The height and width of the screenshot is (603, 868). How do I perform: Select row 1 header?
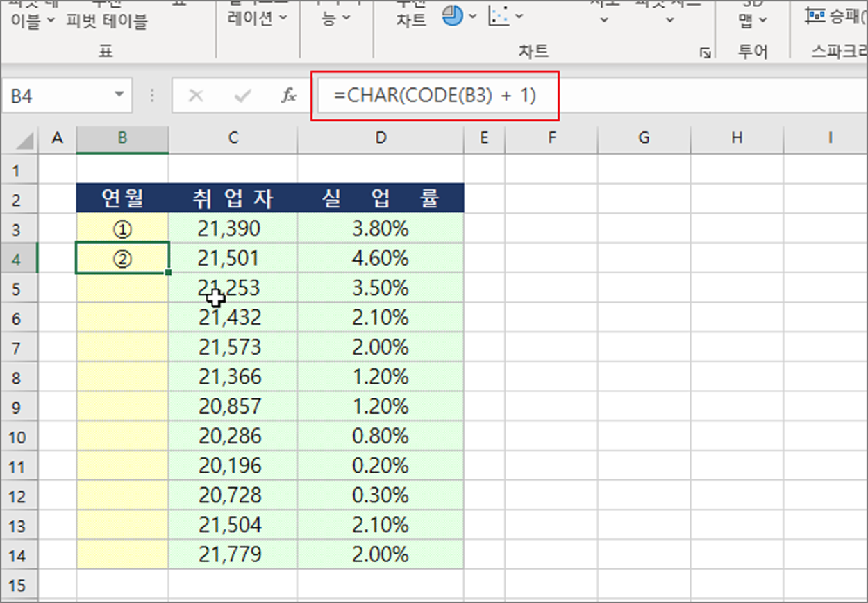[x=18, y=169]
